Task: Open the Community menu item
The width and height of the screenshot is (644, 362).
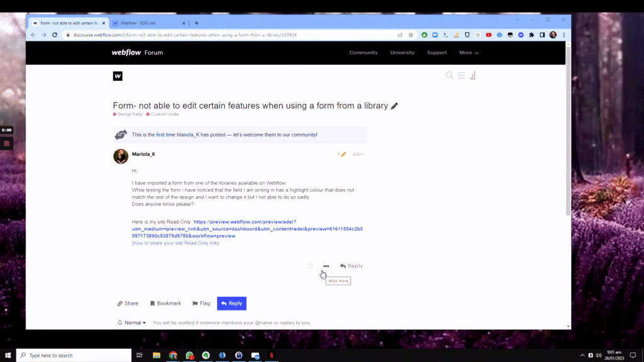Action: pyautogui.click(x=363, y=52)
